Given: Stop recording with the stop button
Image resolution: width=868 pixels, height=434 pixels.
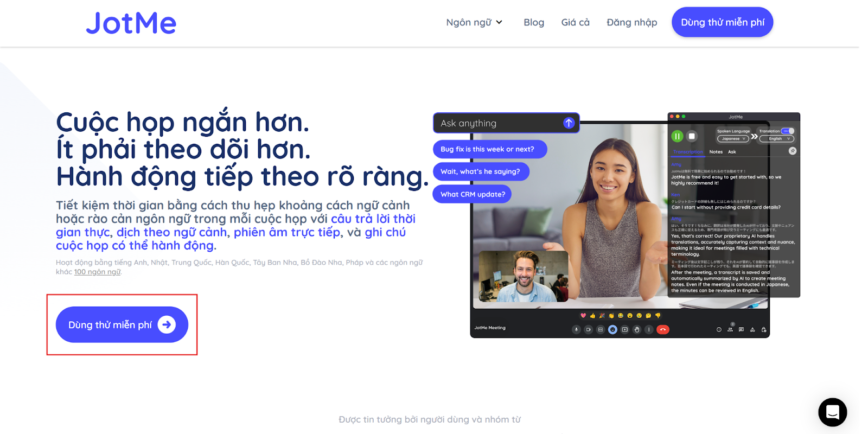Looking at the screenshot, I should (x=692, y=136).
